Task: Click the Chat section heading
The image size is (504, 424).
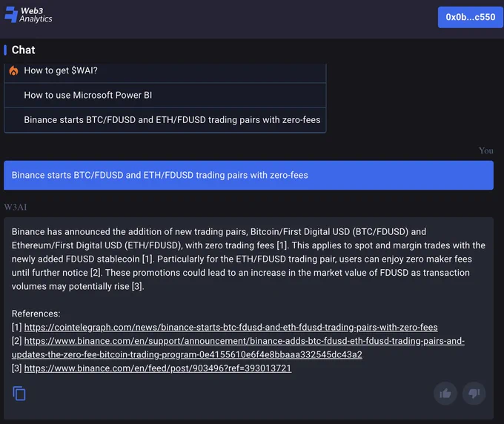Action: pos(23,50)
